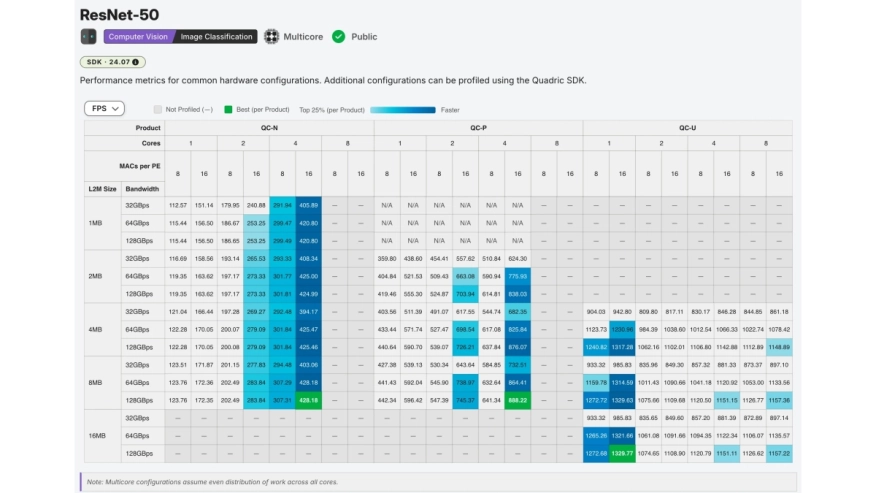This screenshot has width=876, height=493.
Task: Click the green best QC-P cell 888.22
Action: point(517,400)
